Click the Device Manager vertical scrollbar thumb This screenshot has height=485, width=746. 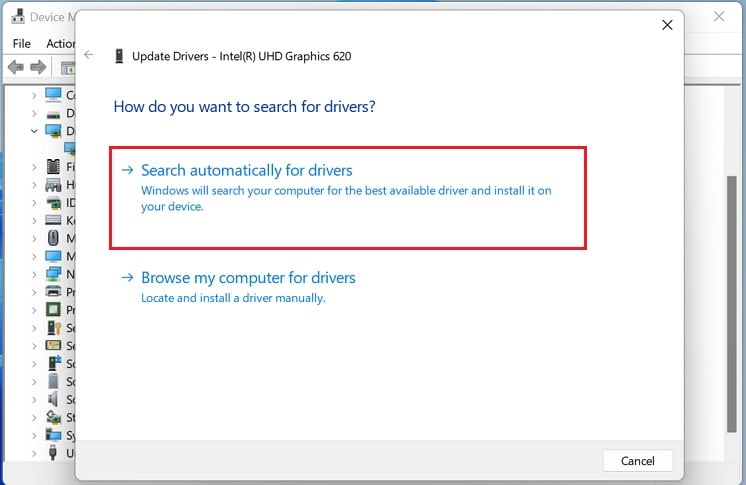pos(731,305)
